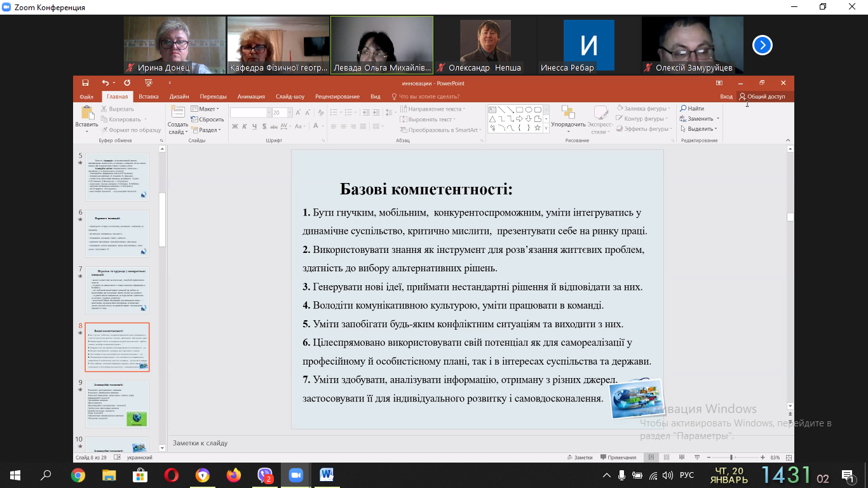Start slideshow from quick access toolbar icon
Viewport: 868px width, 488px height.
click(149, 83)
